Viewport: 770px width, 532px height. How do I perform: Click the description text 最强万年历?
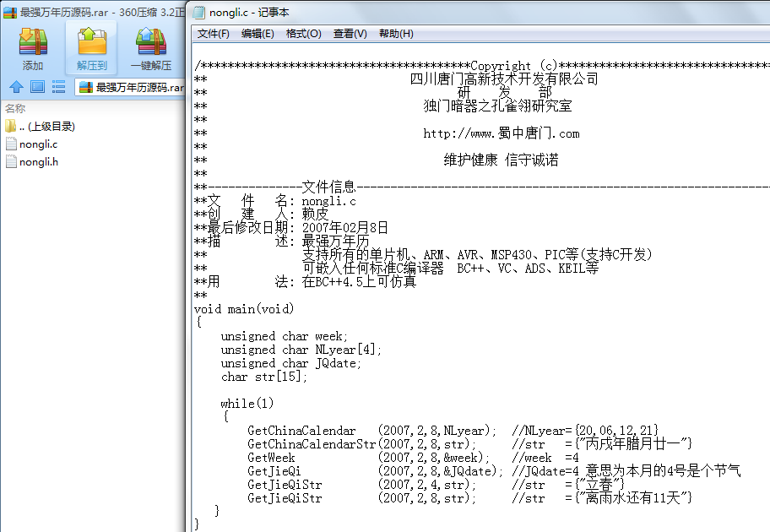click(x=335, y=241)
